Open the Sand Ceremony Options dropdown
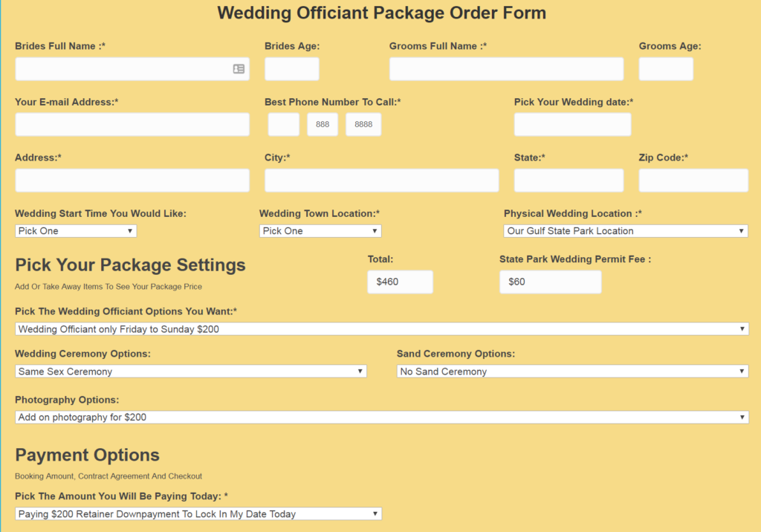Viewport: 761px width, 532px height. point(572,372)
